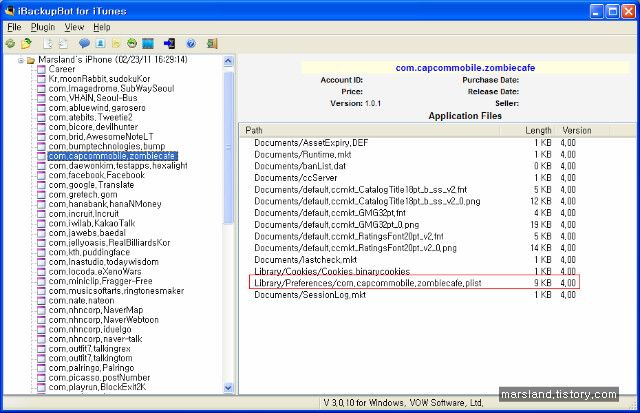640x413 pixels.
Task: Collapse the Marsland's iPhone backup node
Action: [20, 60]
